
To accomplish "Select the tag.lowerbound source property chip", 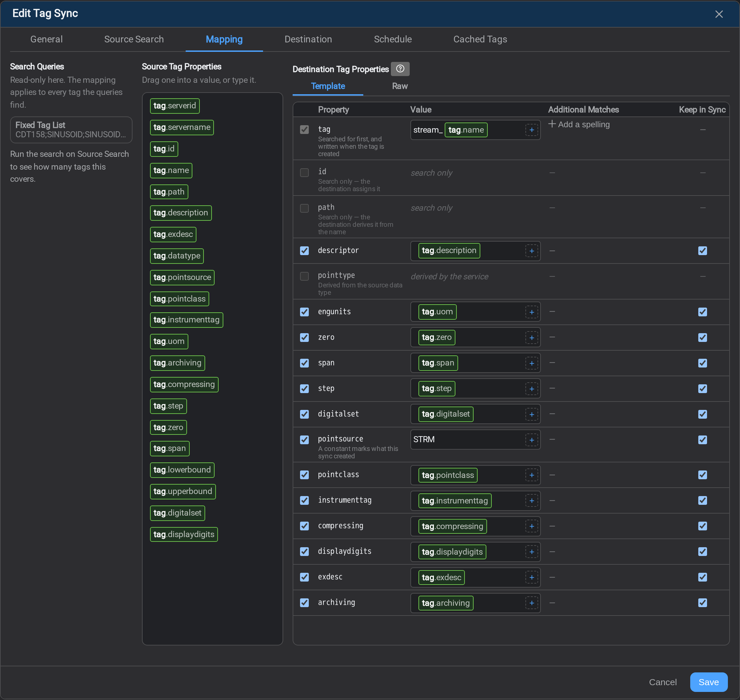I will point(182,470).
